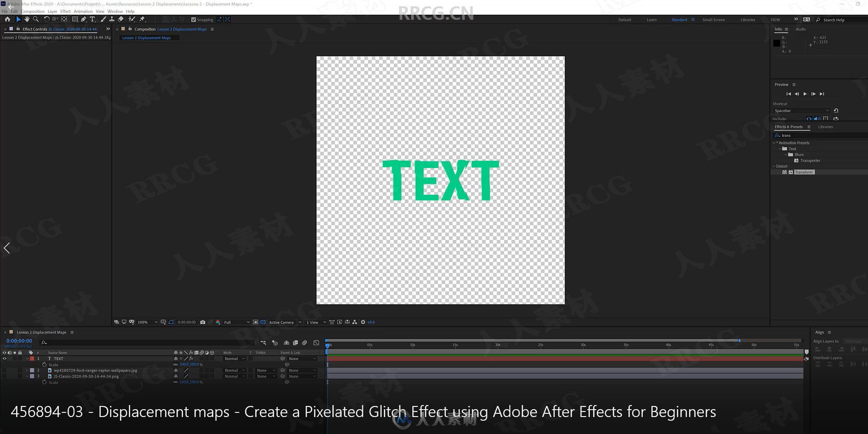Viewport: 868px width, 434px height.
Task: Select the Pen tool
Action: click(83, 19)
